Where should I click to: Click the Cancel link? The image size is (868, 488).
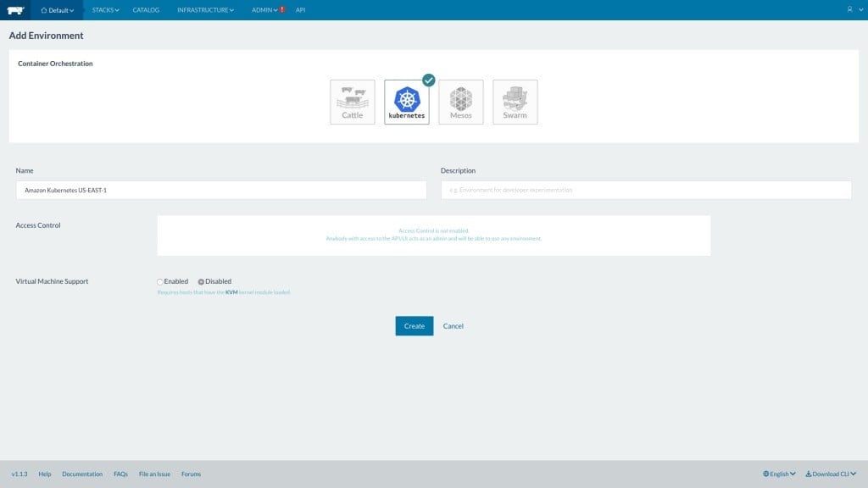[453, 326]
